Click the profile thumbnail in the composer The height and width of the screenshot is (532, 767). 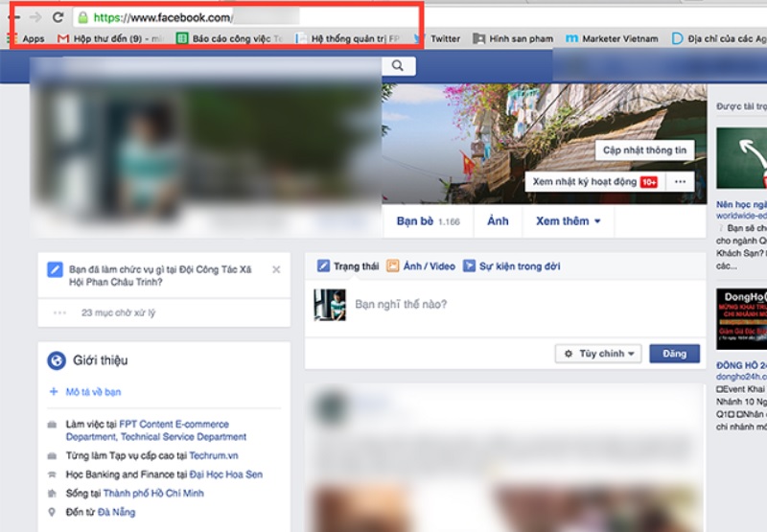pyautogui.click(x=330, y=305)
